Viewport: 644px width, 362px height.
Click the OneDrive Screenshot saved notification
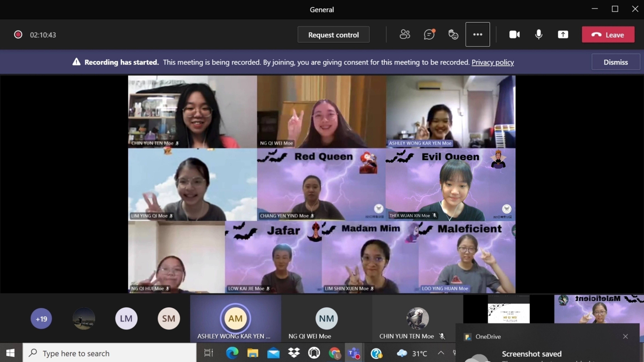click(x=548, y=343)
